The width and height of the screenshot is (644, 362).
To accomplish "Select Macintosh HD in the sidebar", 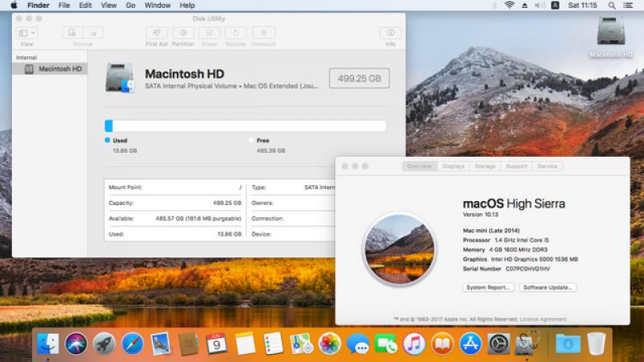I will pos(50,69).
